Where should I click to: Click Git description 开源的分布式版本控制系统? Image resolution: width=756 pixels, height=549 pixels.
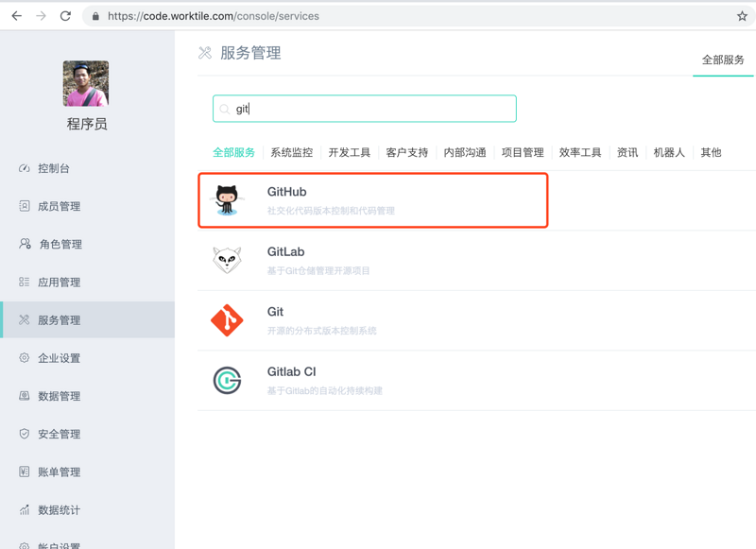(x=322, y=331)
